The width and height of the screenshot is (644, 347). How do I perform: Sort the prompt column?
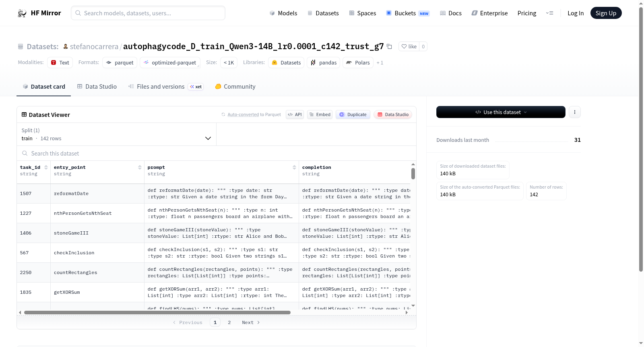pyautogui.click(x=294, y=167)
